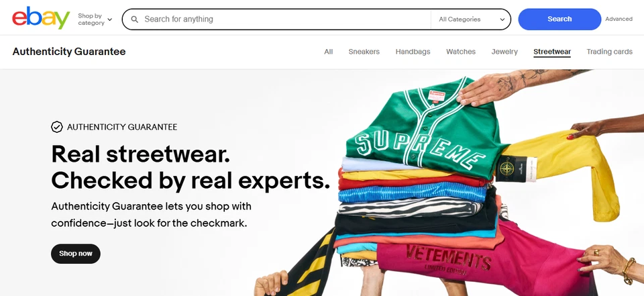Open the Advanced search link
644x296 pixels.
point(619,19)
